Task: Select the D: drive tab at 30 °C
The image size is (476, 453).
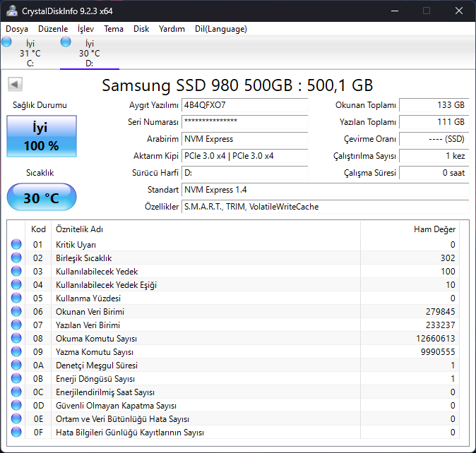Action: click(x=89, y=53)
